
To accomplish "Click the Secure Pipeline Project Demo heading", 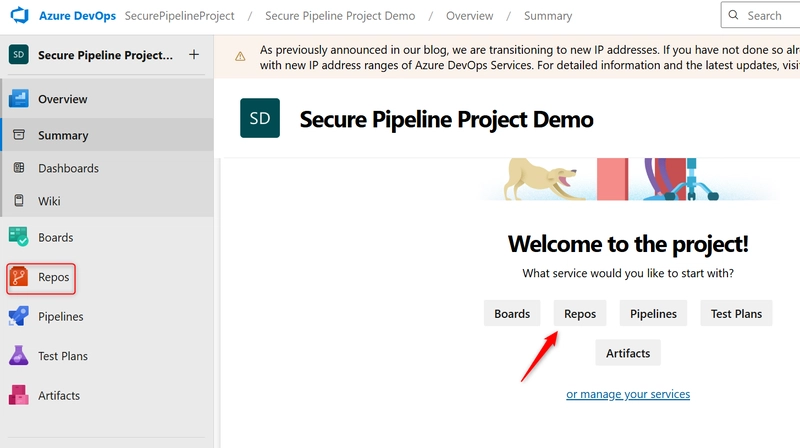I will point(446,119).
